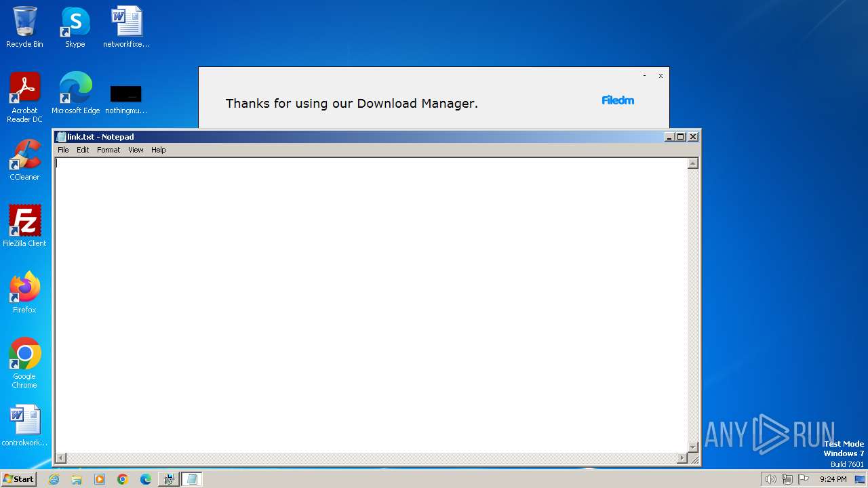This screenshot has width=868, height=488.
Task: Open the Firefox desktop shortcut
Action: pos(24,293)
